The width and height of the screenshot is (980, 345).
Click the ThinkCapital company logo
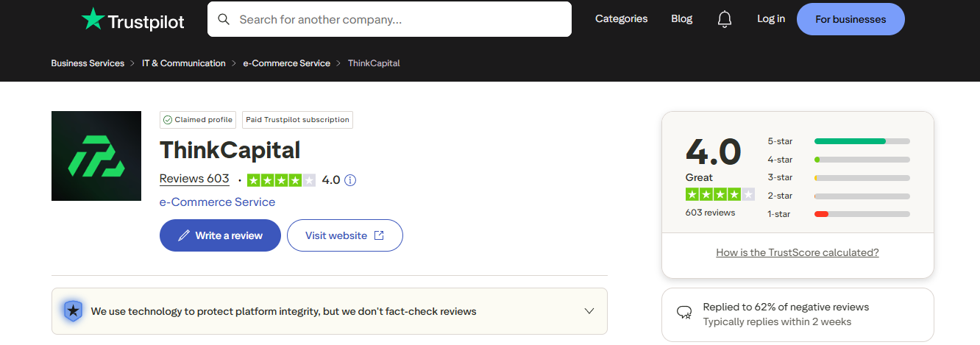pos(96,156)
